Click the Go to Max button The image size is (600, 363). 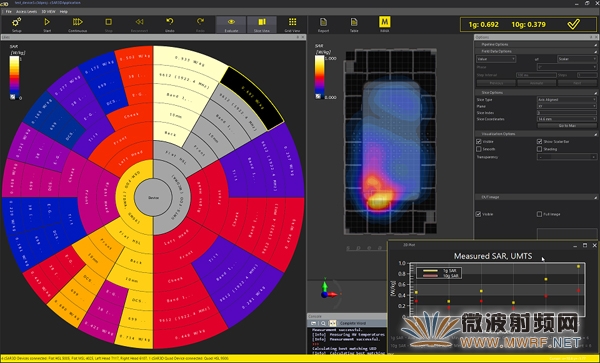pos(567,125)
